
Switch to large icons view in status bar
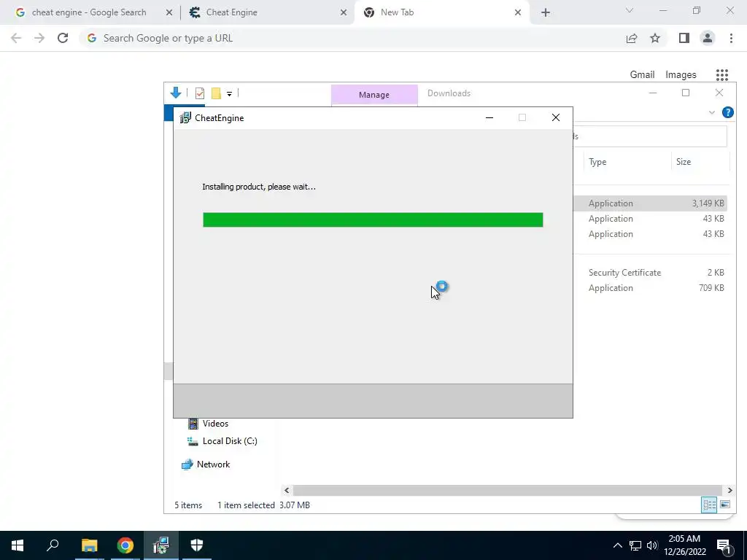point(725,505)
